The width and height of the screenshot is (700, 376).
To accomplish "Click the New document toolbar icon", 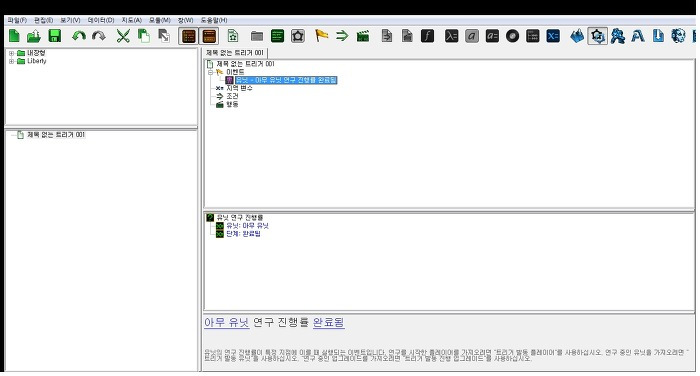I will (14, 36).
